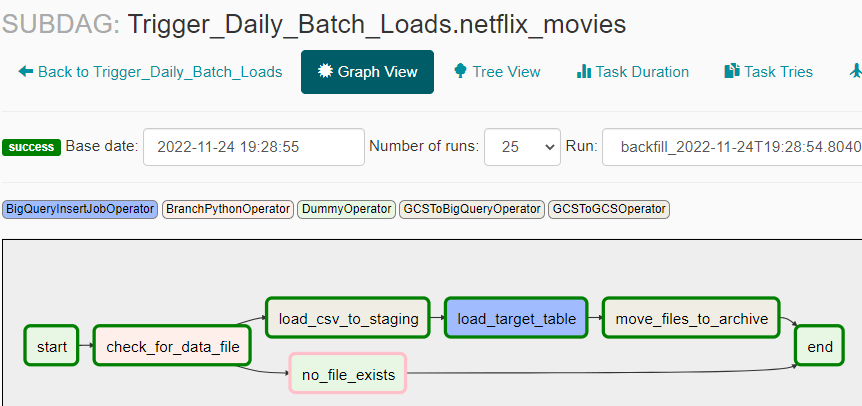862x406 pixels.
Task: Expand the Number of runs dropdown
Action: click(x=522, y=147)
